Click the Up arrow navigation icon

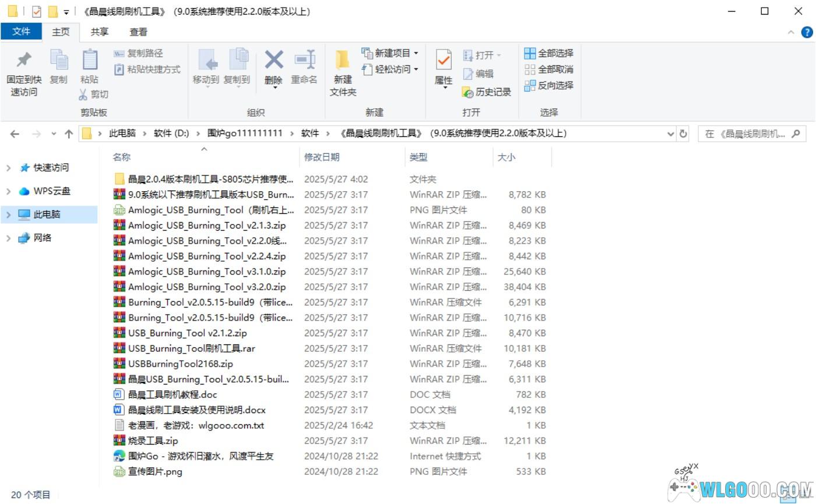click(69, 133)
